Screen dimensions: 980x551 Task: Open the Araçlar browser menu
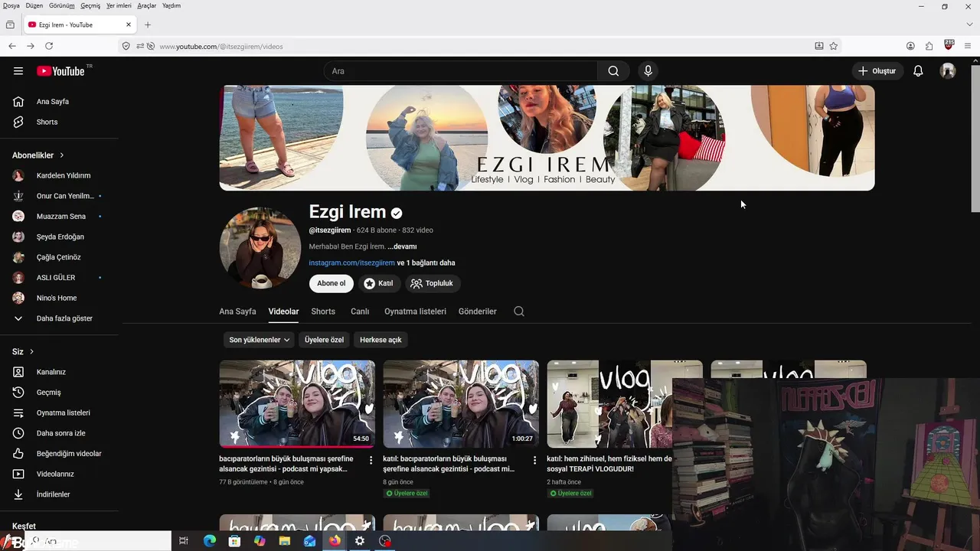point(146,5)
